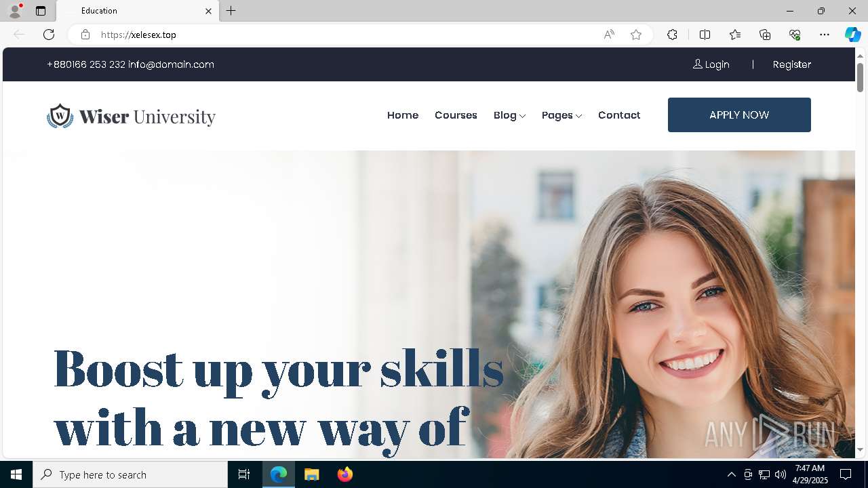Launch Firefox from the taskbar
The image size is (868, 488).
345,474
